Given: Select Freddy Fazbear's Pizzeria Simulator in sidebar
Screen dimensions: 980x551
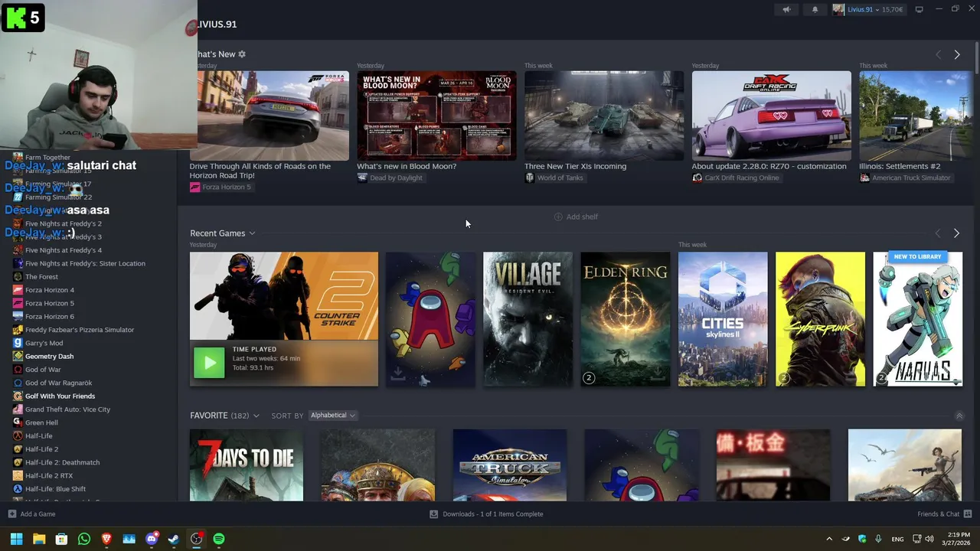Looking at the screenshot, I should click(x=80, y=330).
